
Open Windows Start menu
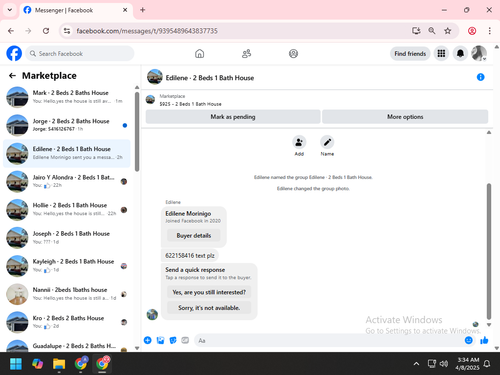coord(16,364)
